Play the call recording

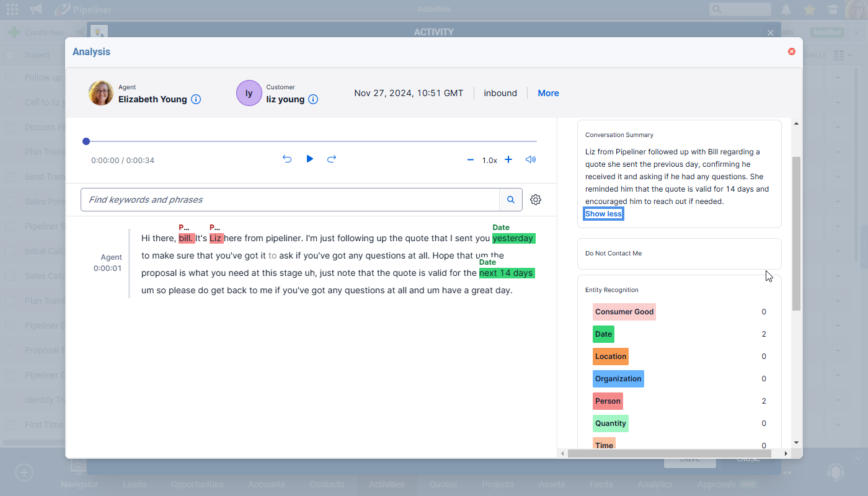tap(309, 159)
